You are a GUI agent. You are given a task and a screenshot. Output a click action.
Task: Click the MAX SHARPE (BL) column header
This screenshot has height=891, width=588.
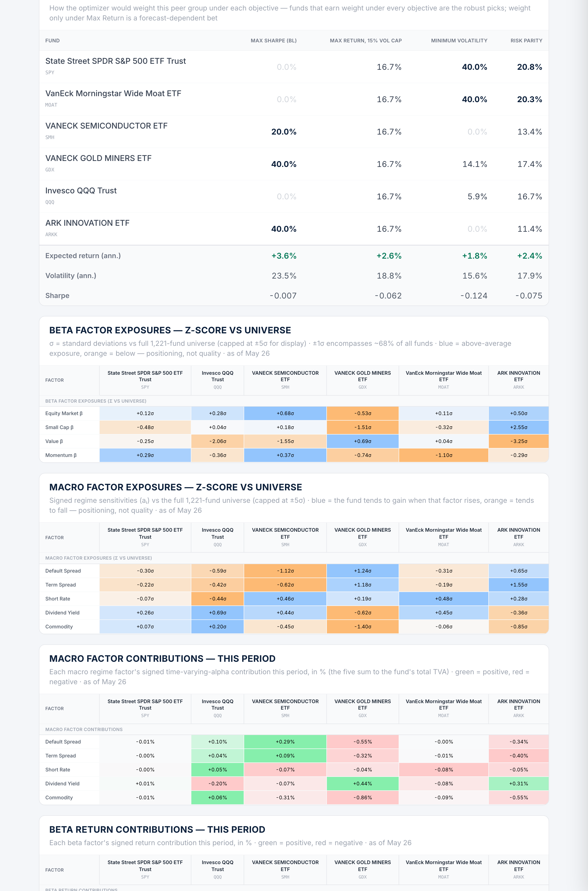[273, 41]
